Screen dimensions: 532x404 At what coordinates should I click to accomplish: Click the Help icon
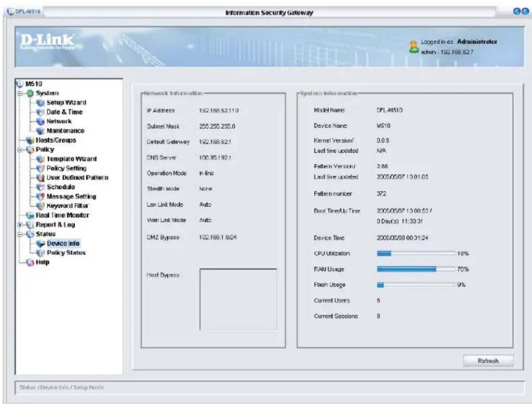(30, 262)
